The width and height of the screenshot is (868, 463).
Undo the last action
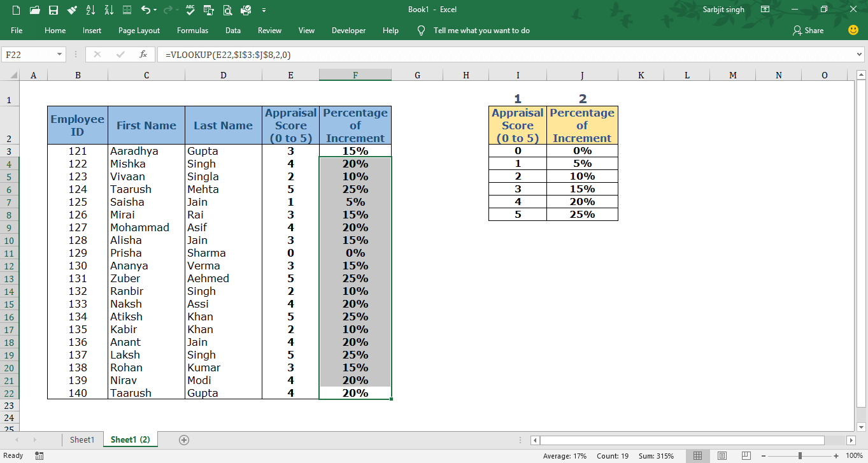coord(146,10)
